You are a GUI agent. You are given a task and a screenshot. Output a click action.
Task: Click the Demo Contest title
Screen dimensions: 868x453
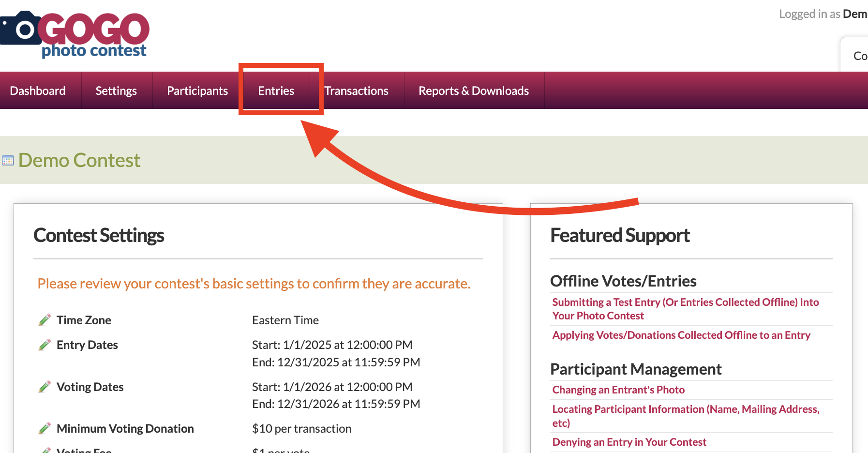[79, 160]
